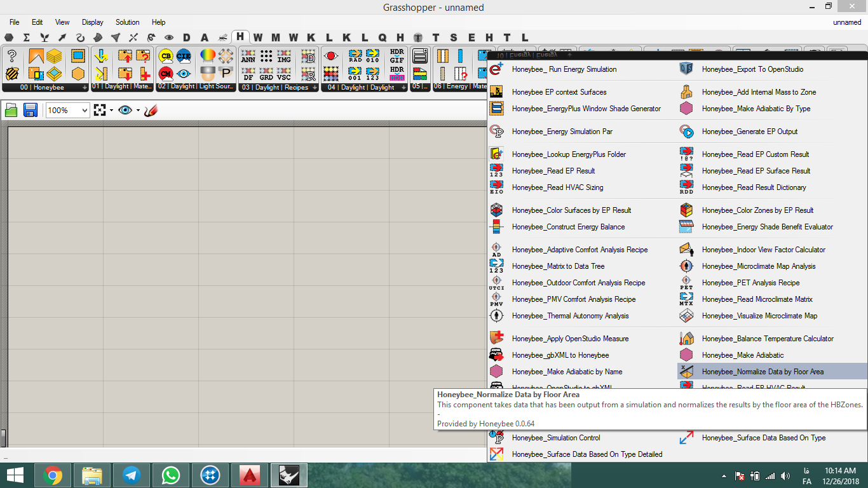
Task: Open the File menu
Action: click(15, 22)
